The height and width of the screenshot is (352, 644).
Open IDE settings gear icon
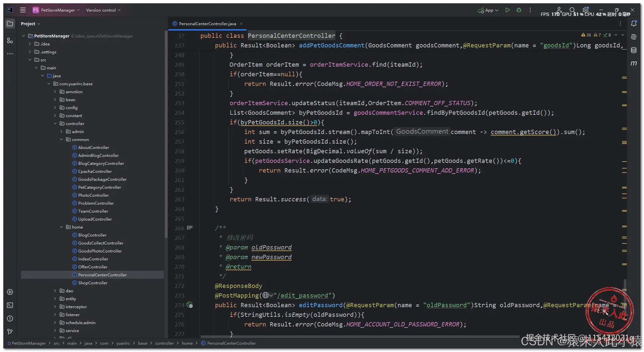pyautogui.click(x=586, y=10)
